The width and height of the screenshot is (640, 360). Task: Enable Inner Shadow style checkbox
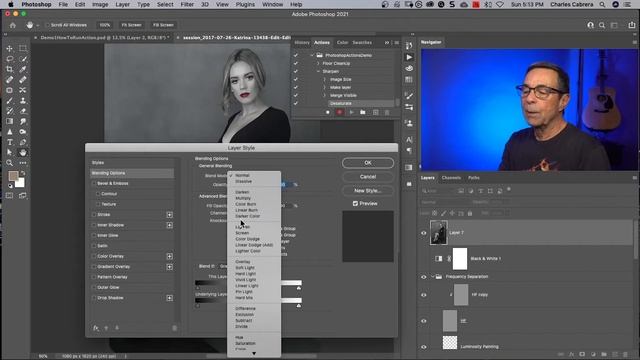click(x=94, y=225)
